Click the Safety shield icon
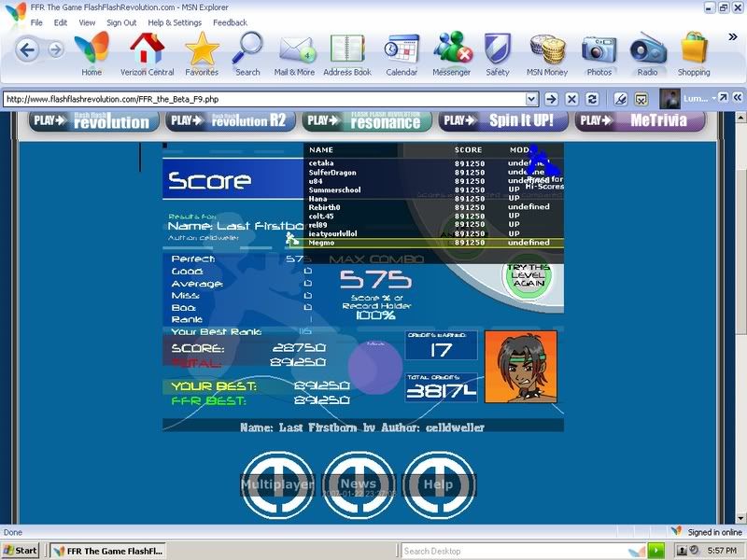Image resolution: width=747 pixels, height=560 pixels. tap(497, 49)
